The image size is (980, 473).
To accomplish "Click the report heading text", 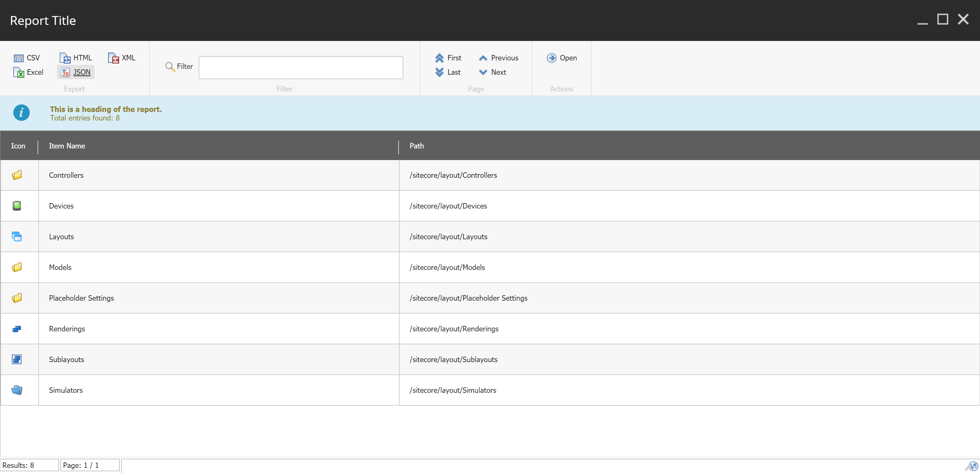I will click(x=106, y=109).
